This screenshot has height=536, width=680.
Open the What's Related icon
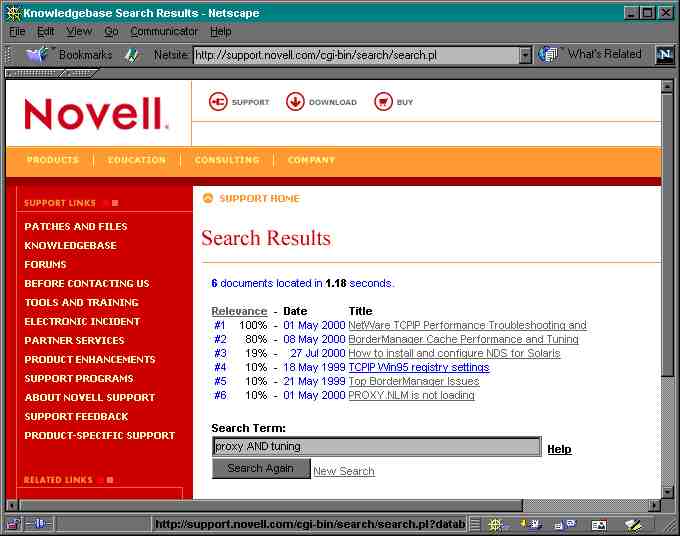(549, 55)
